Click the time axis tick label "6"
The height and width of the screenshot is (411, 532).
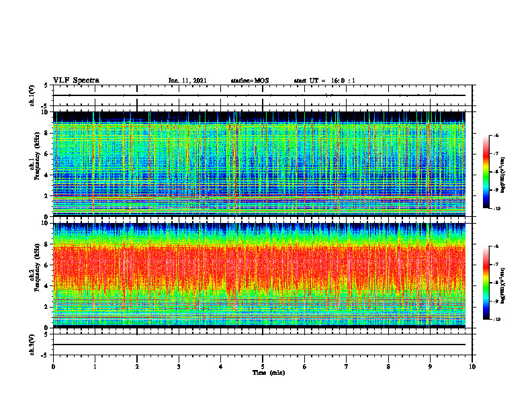tap(305, 367)
